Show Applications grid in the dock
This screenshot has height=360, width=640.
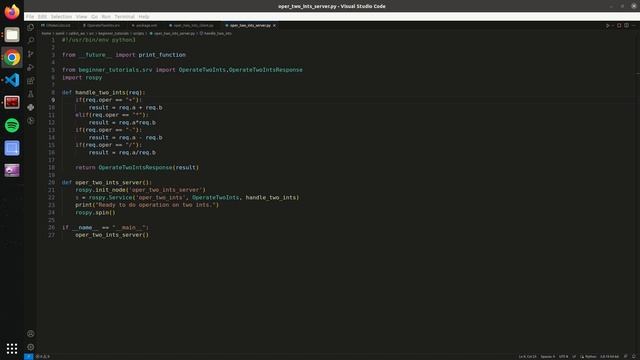point(12,348)
